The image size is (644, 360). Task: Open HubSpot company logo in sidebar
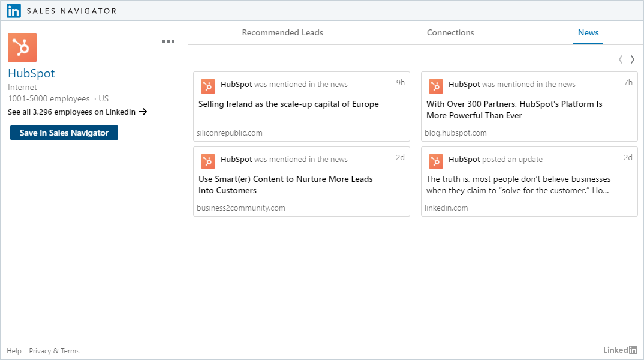tap(22, 47)
